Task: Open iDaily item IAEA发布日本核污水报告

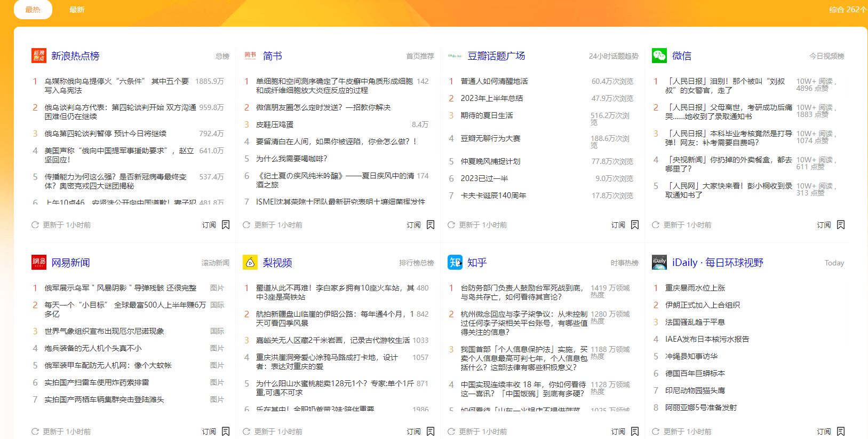Action: pyautogui.click(x=707, y=339)
